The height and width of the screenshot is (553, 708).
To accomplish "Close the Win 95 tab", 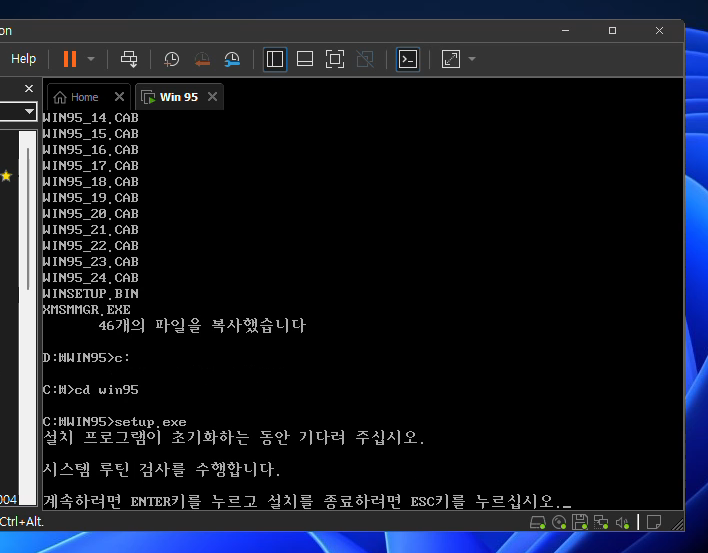I will tap(212, 97).
